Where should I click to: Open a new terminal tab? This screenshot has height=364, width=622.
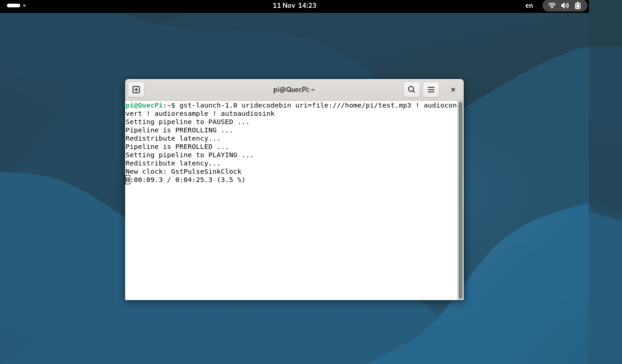tap(136, 90)
